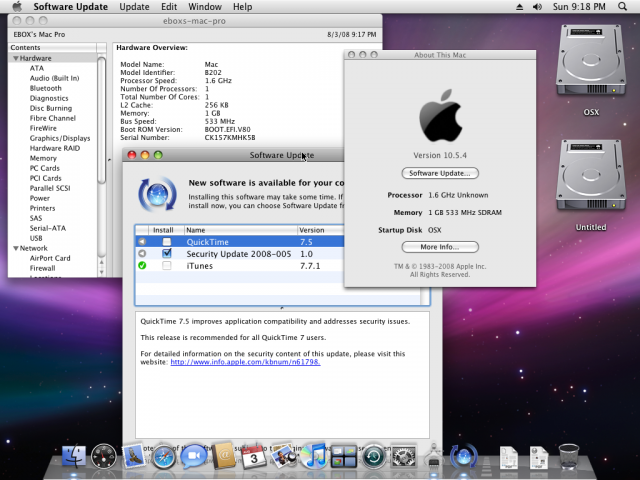Click Software Update globe icon in Dock
Image resolution: width=640 pixels, height=480 pixels.
tap(463, 456)
